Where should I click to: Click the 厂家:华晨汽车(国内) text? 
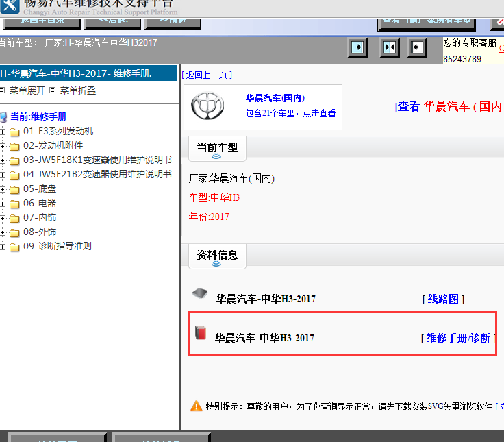231,178
